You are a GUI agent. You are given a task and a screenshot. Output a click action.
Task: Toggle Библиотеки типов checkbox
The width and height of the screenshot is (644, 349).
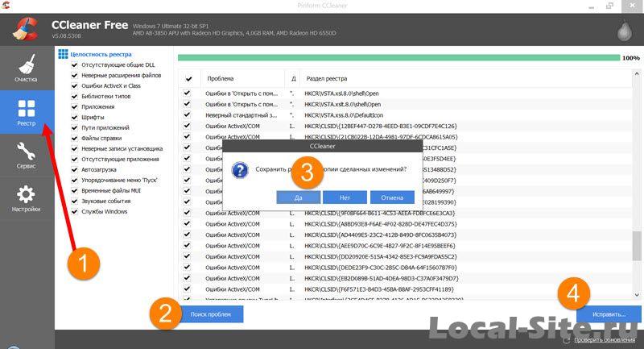[x=74, y=96]
